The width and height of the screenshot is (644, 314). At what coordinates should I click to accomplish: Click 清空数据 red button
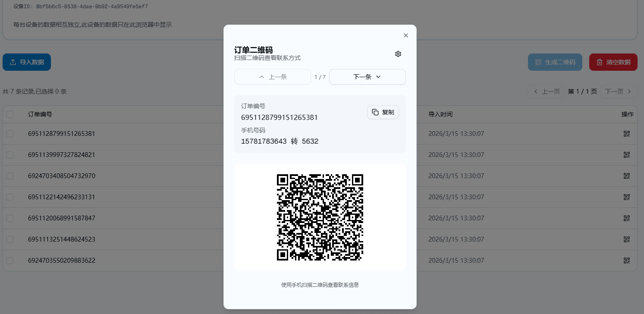613,62
